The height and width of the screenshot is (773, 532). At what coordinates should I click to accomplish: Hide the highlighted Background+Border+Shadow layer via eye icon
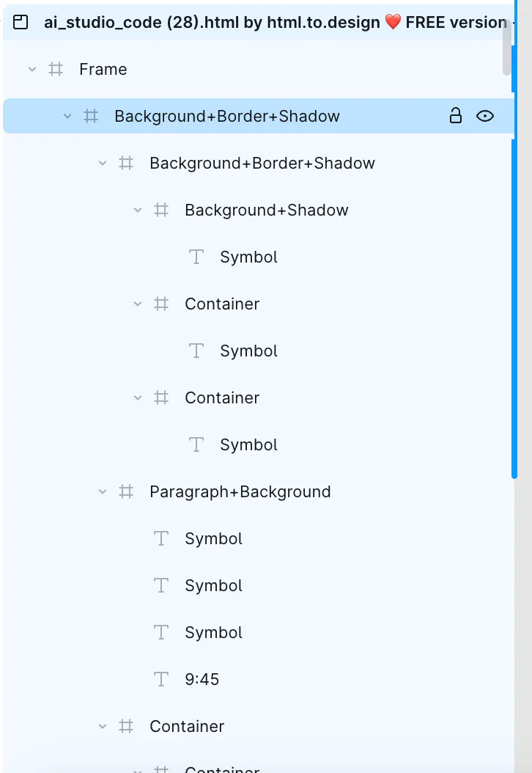tap(485, 116)
